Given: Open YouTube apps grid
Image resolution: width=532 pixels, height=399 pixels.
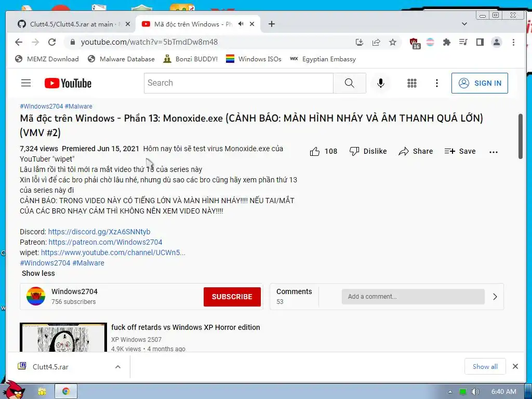Looking at the screenshot, I should (x=412, y=83).
